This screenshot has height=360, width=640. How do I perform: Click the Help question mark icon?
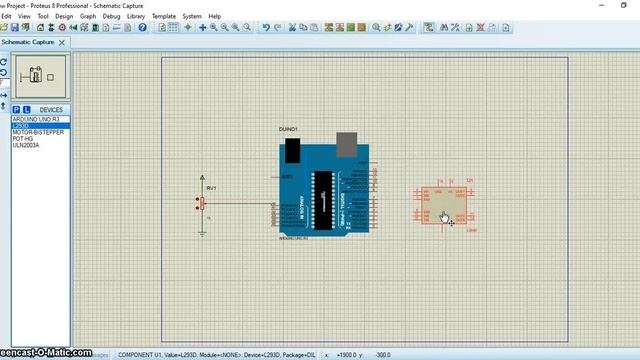142,27
